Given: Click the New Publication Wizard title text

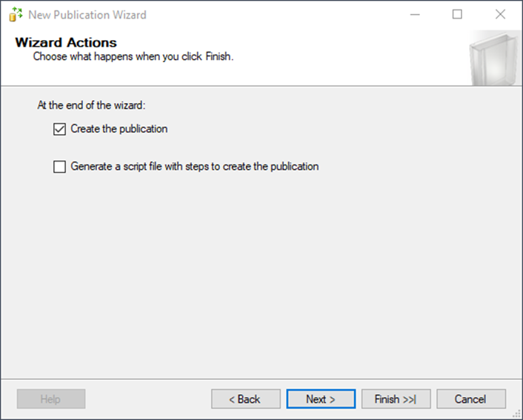Looking at the screenshot, I should pyautogui.click(x=87, y=15).
